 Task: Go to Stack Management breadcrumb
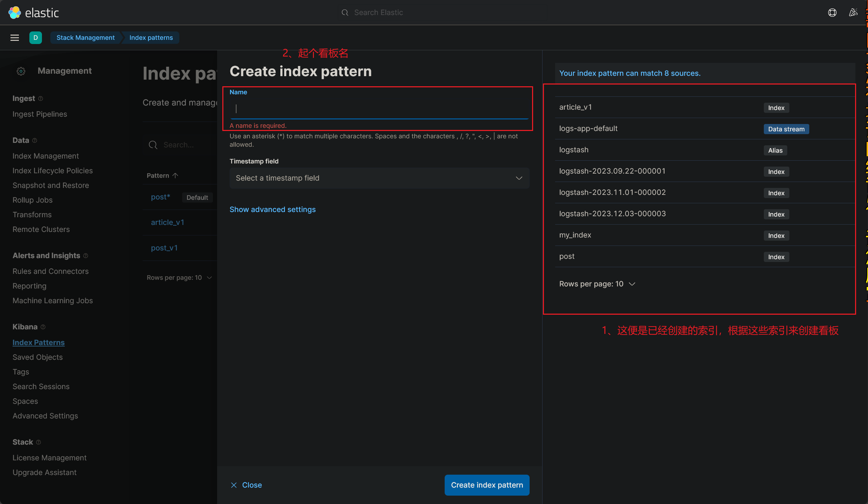[85, 38]
